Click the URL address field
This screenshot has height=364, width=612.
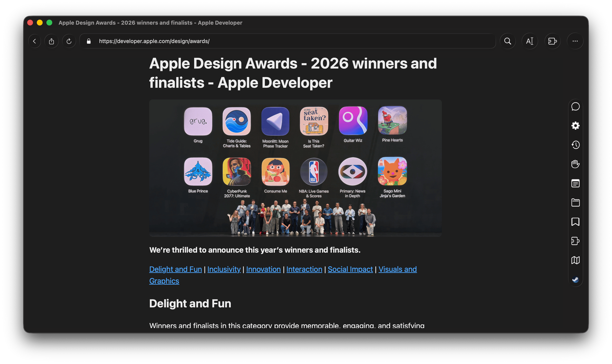coord(287,41)
